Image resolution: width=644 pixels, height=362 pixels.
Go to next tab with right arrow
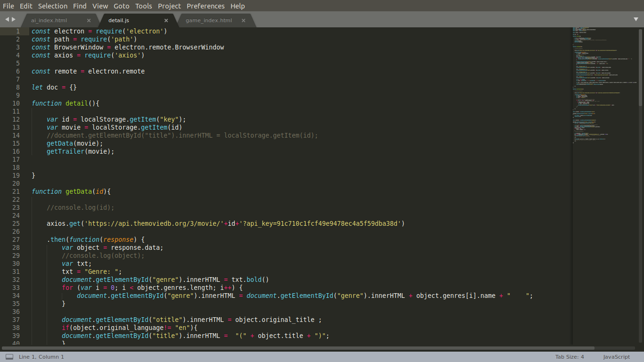click(14, 19)
